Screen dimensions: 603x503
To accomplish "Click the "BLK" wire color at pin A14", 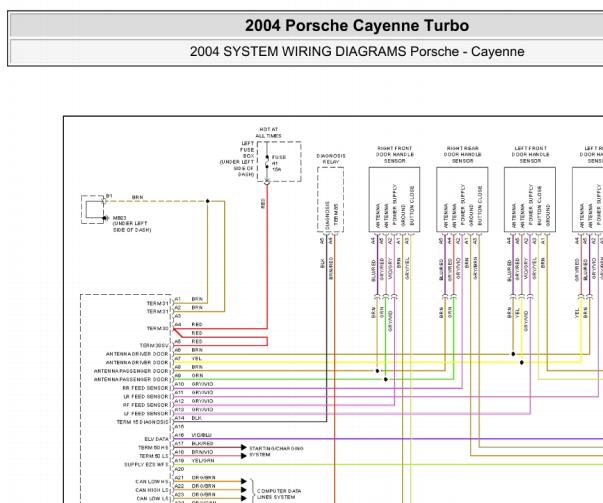I will [196, 418].
